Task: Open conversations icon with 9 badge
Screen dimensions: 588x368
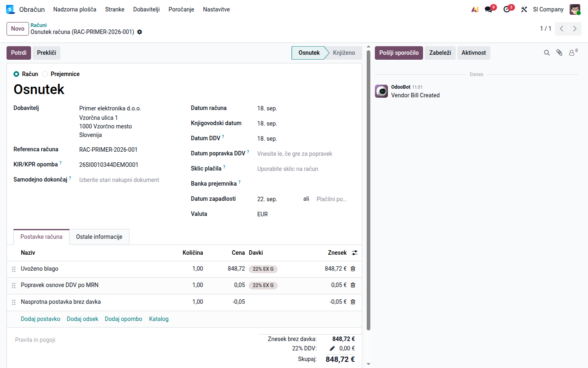Action: 489,9
